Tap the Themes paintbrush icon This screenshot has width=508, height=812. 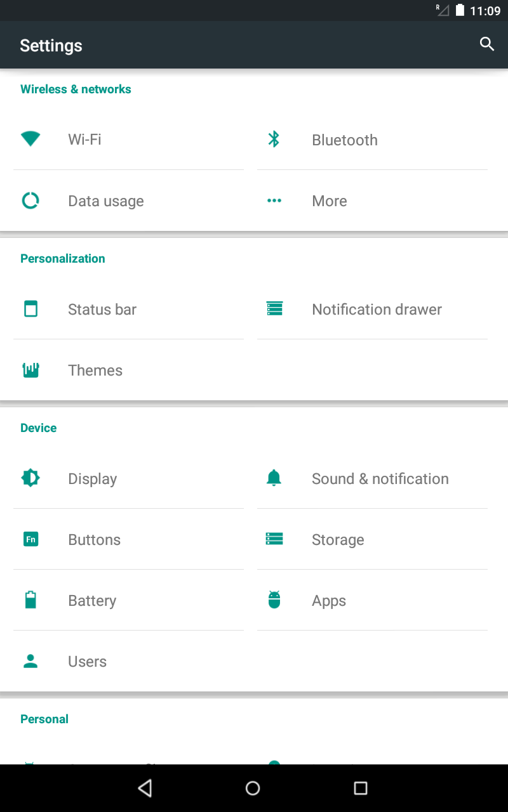click(30, 370)
